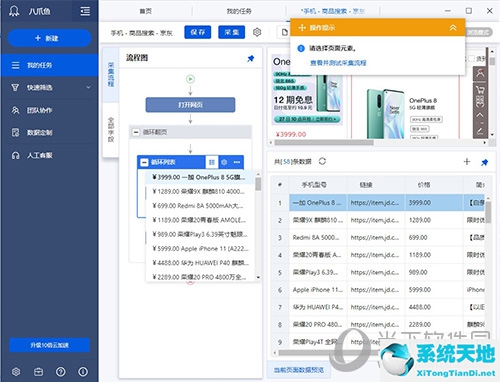This screenshot has height=382, width=500.
Task: Pin the 流程图 panel with the pin icon
Action: [x=251, y=58]
